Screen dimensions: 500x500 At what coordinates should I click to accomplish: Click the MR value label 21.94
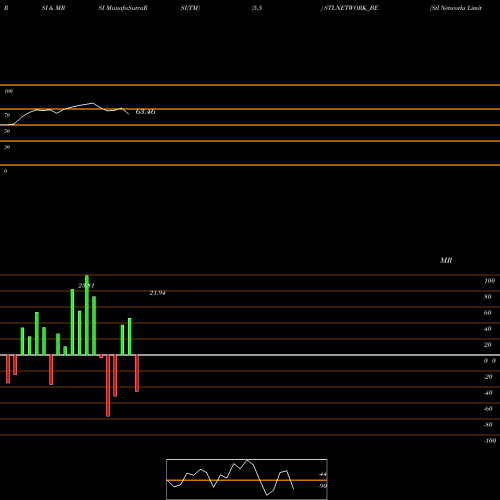tap(157, 293)
